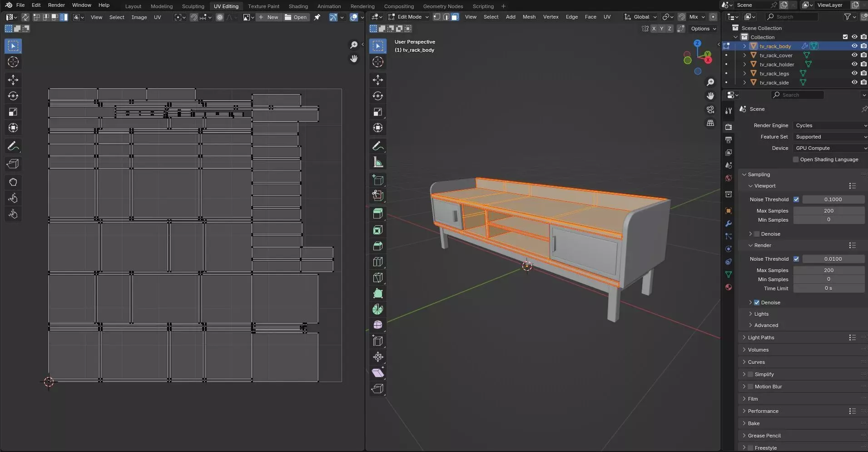Open Edit Mode selector dropdown
Viewport: 868px width, 452px height.
pyautogui.click(x=408, y=17)
